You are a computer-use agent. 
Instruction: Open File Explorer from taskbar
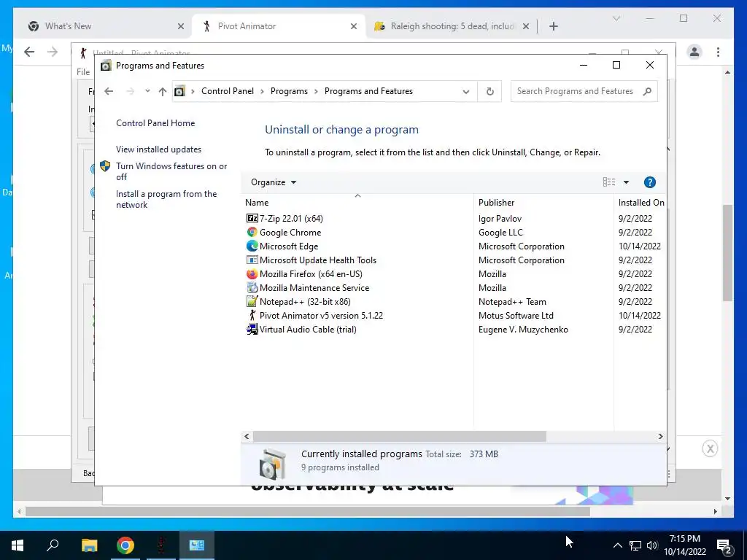(x=89, y=545)
